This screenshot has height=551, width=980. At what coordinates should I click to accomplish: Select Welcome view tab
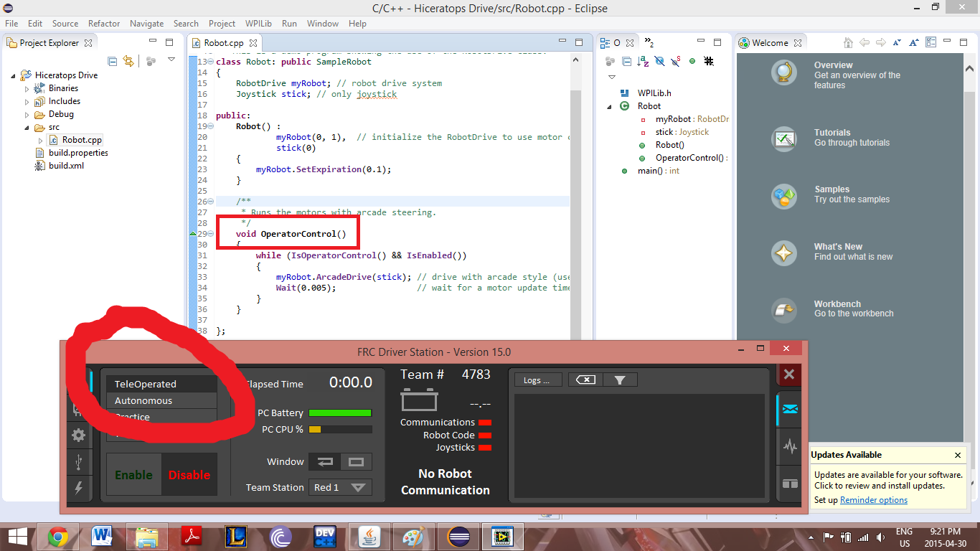[770, 43]
